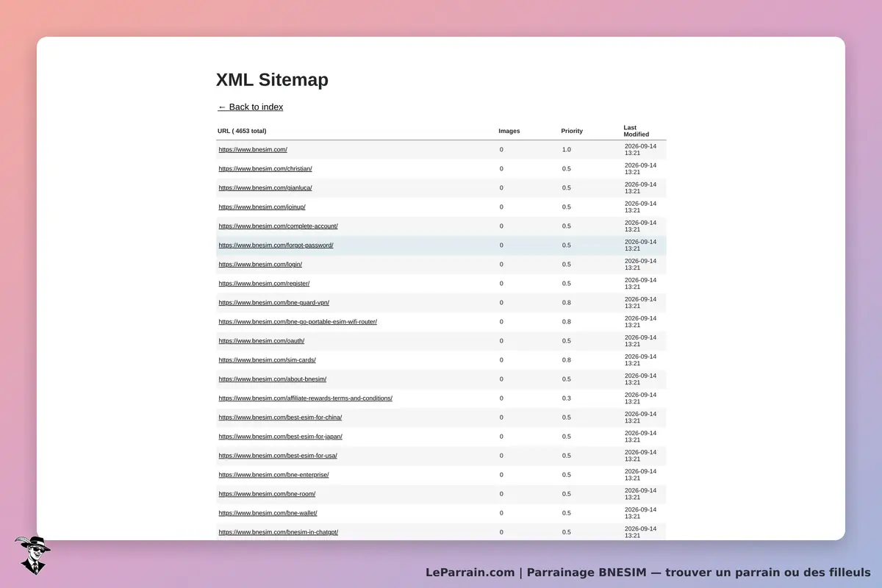Open the about-bnesim URL link
Screen dimensions: 882x588
pos(272,379)
